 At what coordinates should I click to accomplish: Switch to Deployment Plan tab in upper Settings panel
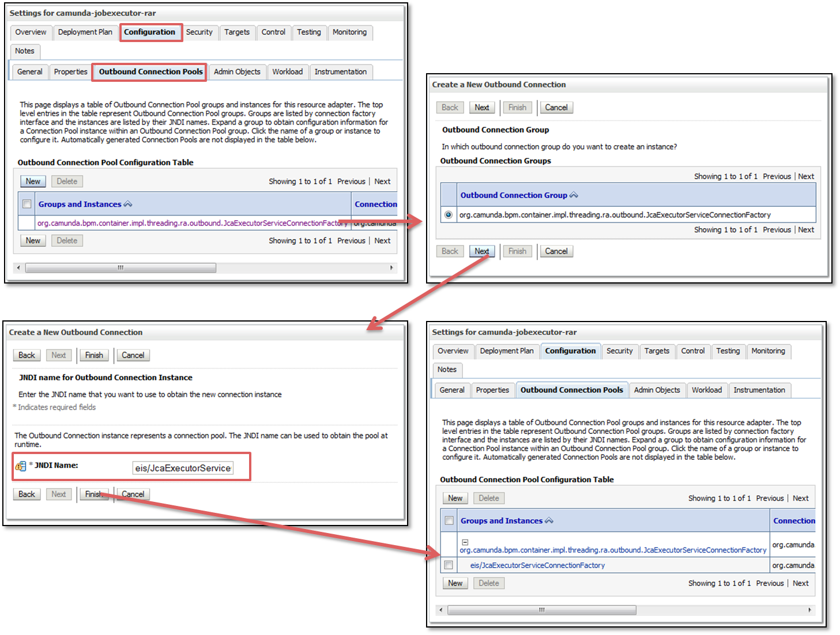tap(85, 32)
